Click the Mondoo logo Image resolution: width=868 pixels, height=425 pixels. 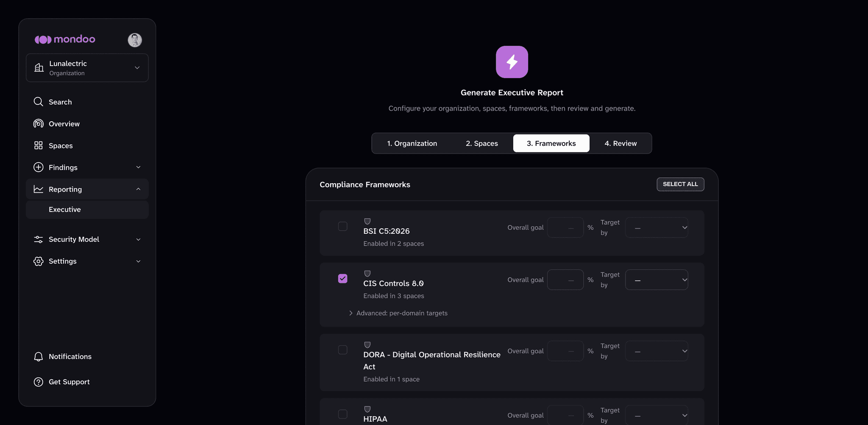point(65,39)
